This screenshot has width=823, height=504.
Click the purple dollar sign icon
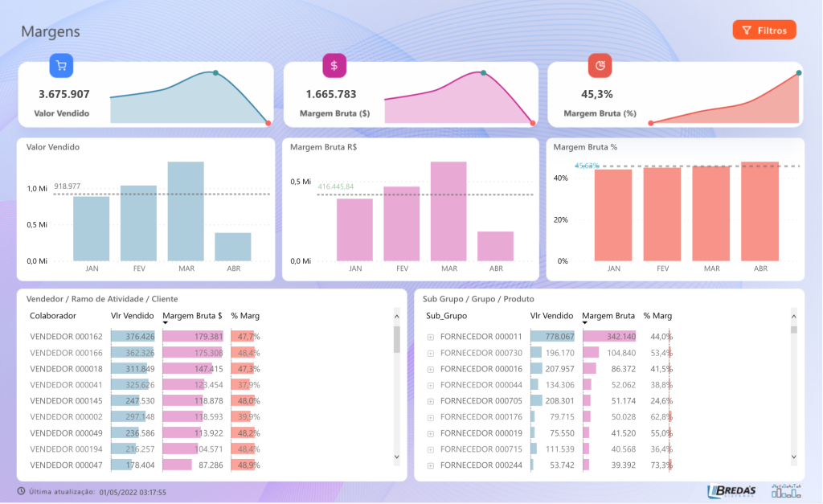click(334, 66)
